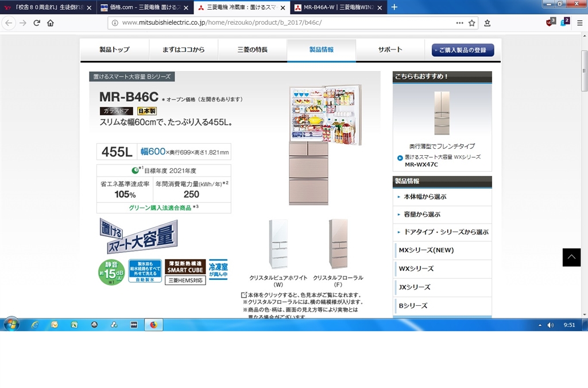Open 製品情報 navigation item
588x388 pixels.
coord(322,49)
